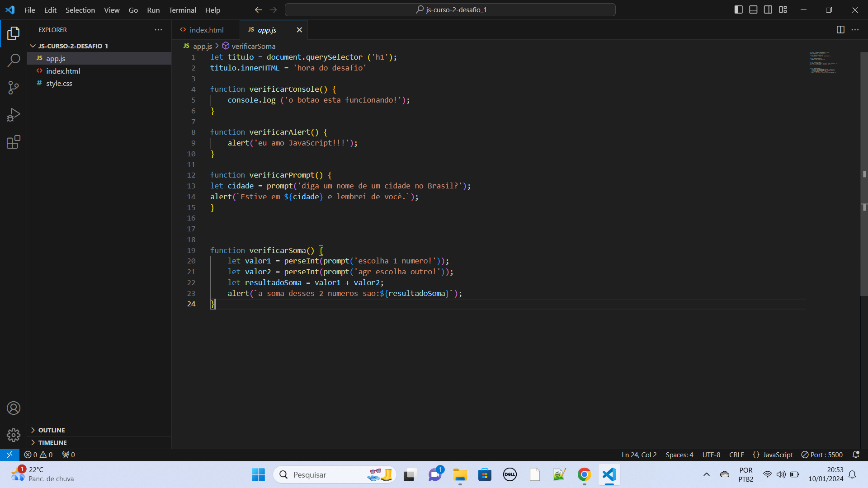This screenshot has width=868, height=488.
Task: Click Port : 5500 Live Server status
Action: click(822, 455)
